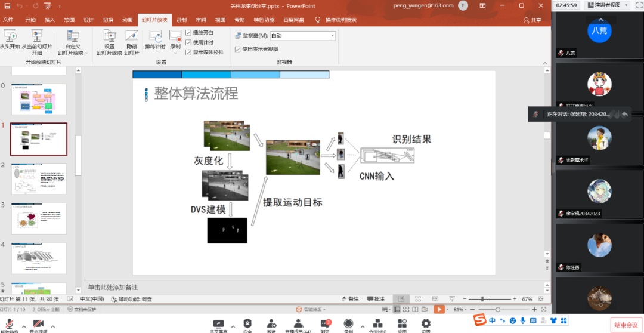Screen dimensions: 644x333
Task: Open the 文件 menu tab
Action: [x=8, y=20]
